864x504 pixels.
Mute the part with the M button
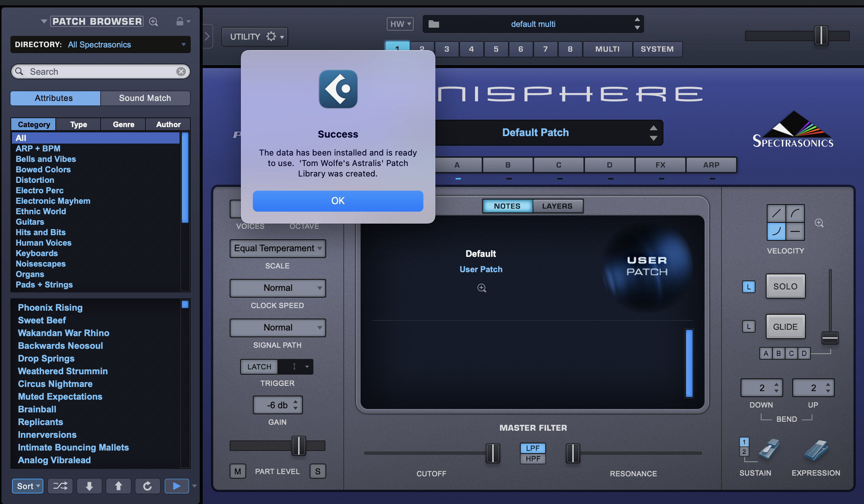tap(238, 471)
